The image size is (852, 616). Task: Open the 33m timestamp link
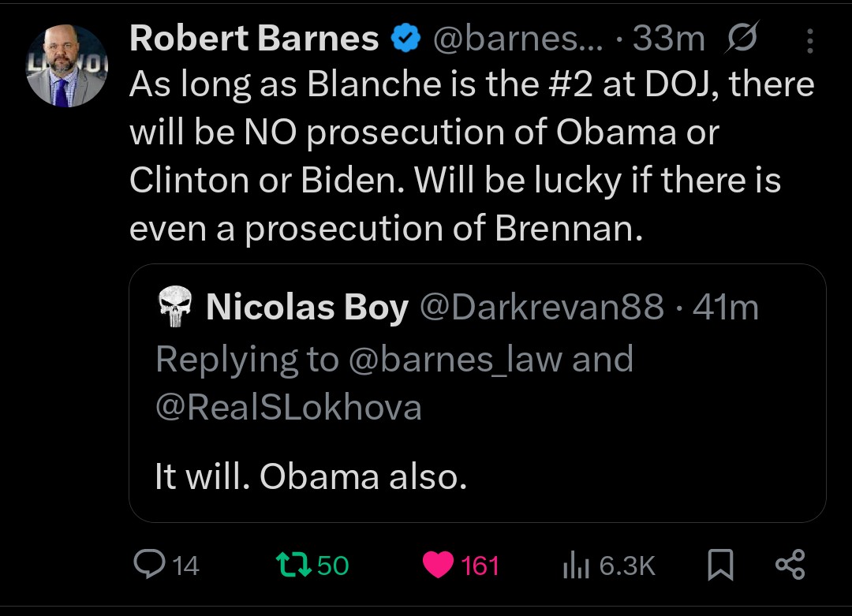pos(669,39)
